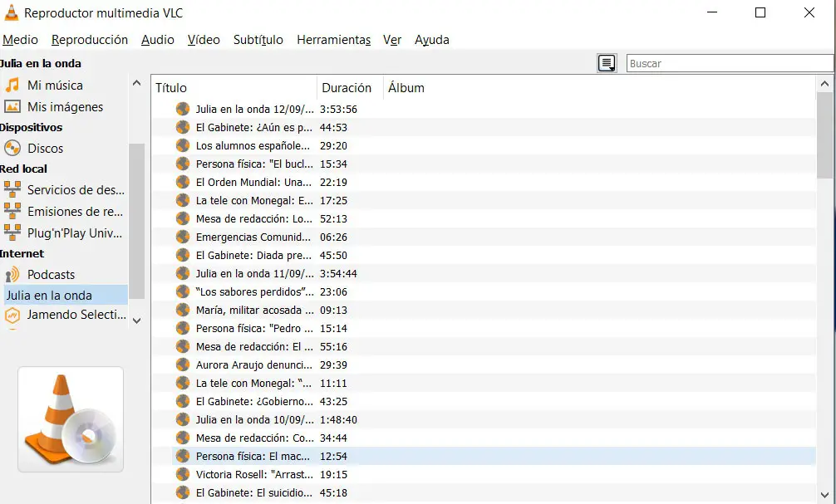Open the Reproducción menu
836x504 pixels.
[x=90, y=40]
